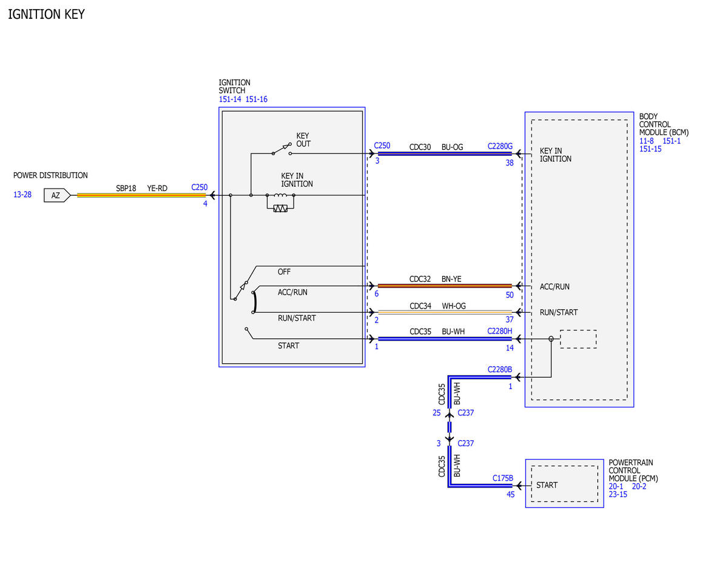Click pin number 45 at C175B
This screenshot has width=728, height=562.
point(510,494)
